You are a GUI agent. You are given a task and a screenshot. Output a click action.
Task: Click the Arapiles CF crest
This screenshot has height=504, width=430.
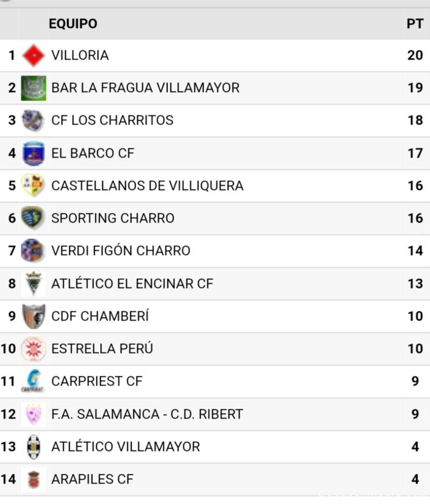(33, 479)
